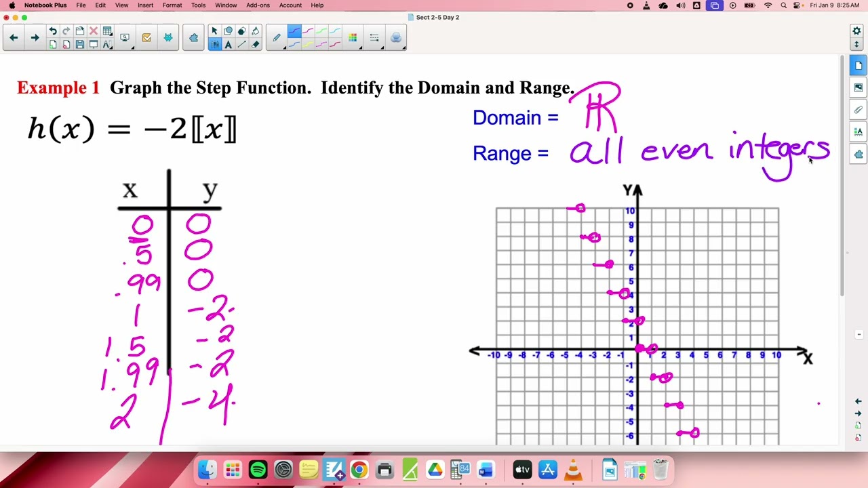868x488 pixels.
Task: Open VLC cone icon in Dock
Action: 573,470
